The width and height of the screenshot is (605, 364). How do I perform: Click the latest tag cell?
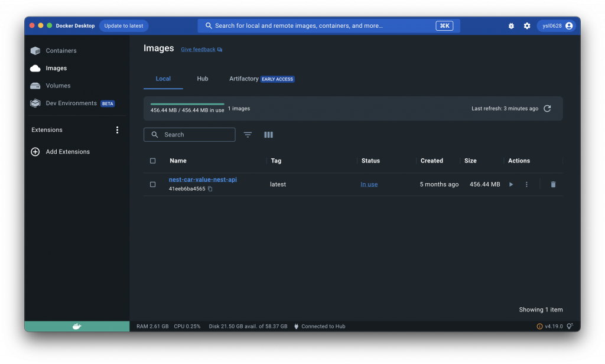pos(278,184)
